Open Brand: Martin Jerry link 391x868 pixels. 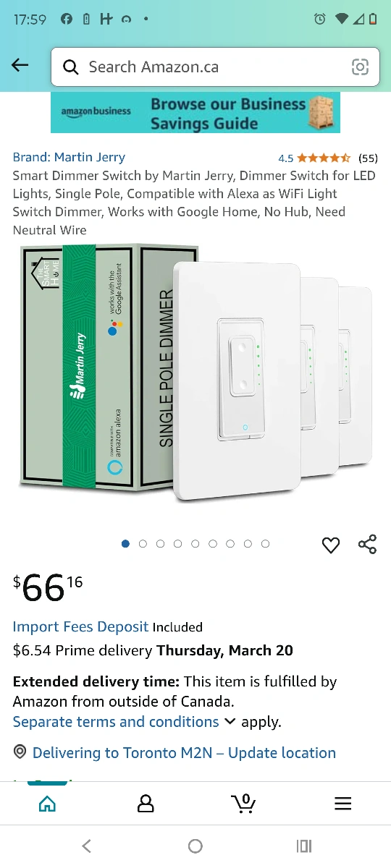click(69, 157)
